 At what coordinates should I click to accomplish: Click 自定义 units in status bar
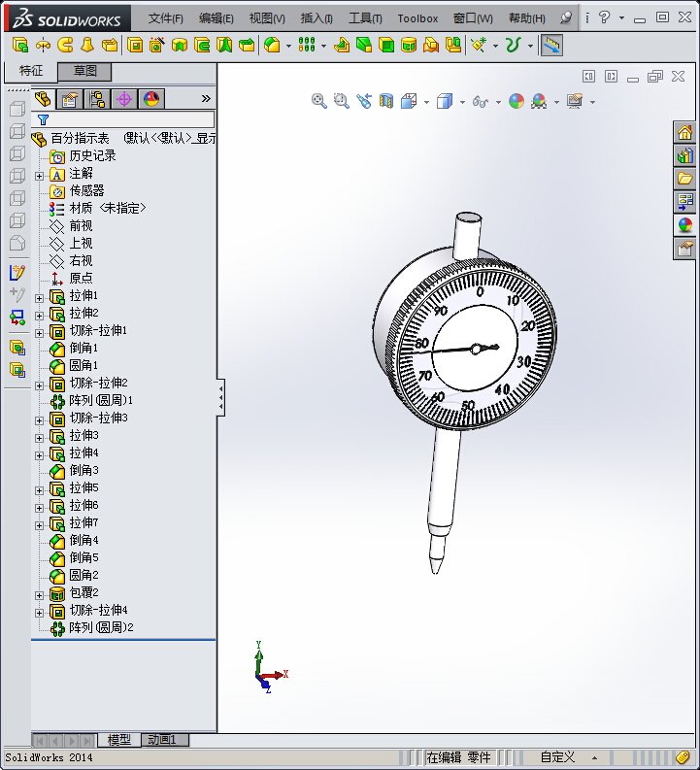click(x=557, y=756)
